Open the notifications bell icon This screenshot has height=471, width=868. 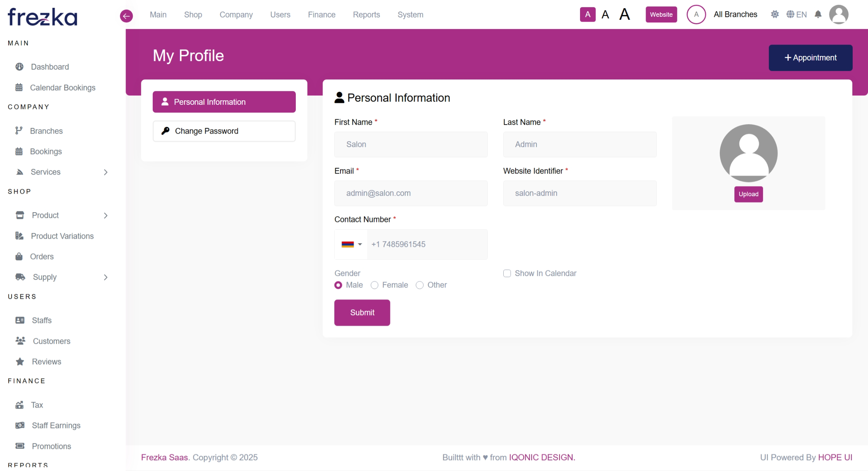[818, 15]
